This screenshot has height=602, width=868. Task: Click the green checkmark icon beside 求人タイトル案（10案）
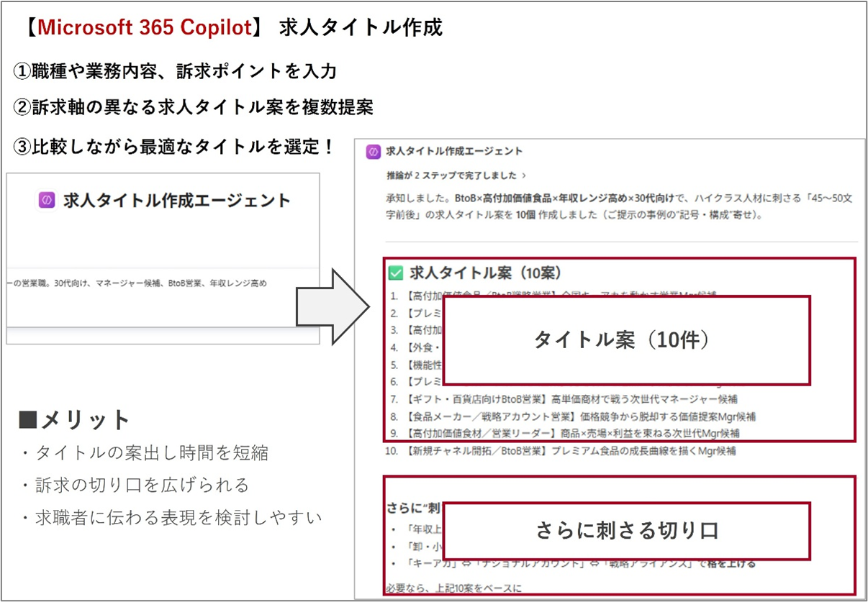coord(395,273)
